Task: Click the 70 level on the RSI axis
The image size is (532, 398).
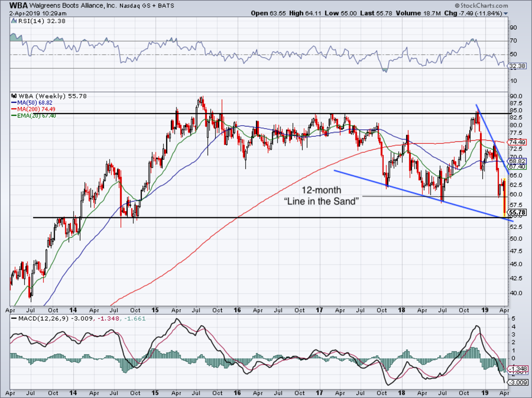Action: (x=514, y=41)
